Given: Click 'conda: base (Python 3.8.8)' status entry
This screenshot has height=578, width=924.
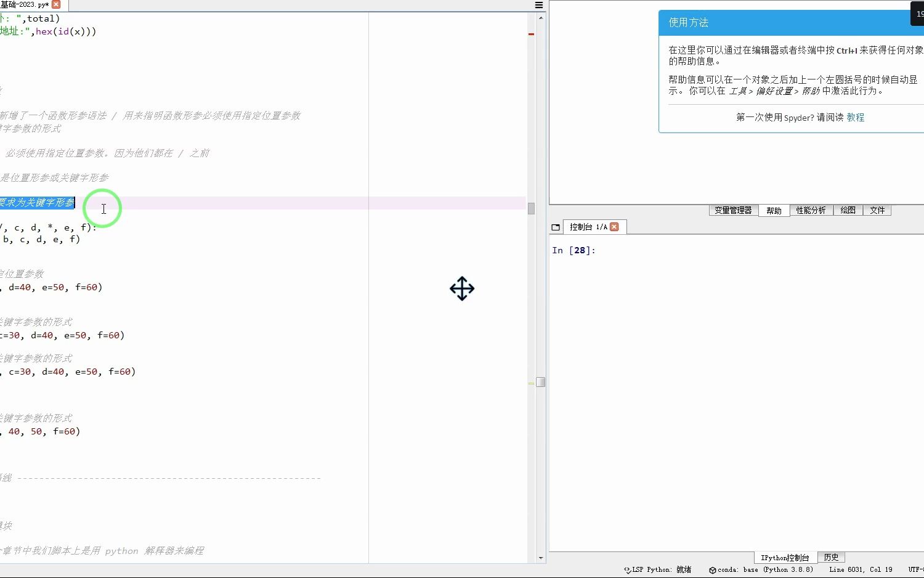Looking at the screenshot, I should (x=765, y=570).
